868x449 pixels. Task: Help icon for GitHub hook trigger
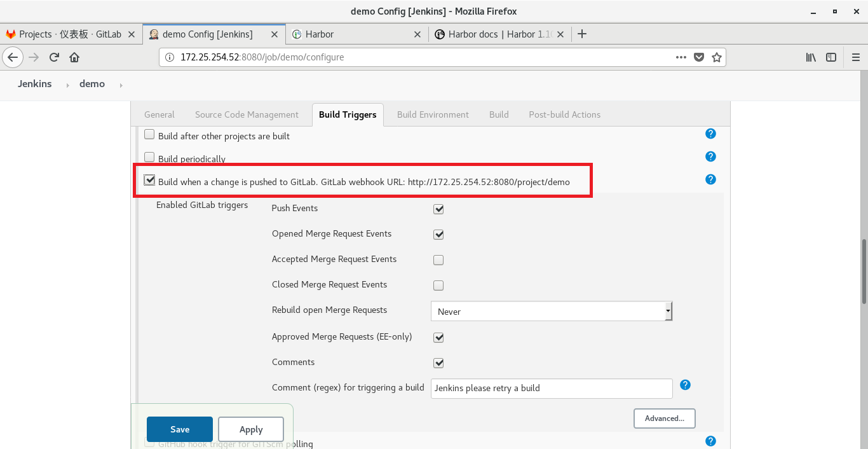coord(711,441)
